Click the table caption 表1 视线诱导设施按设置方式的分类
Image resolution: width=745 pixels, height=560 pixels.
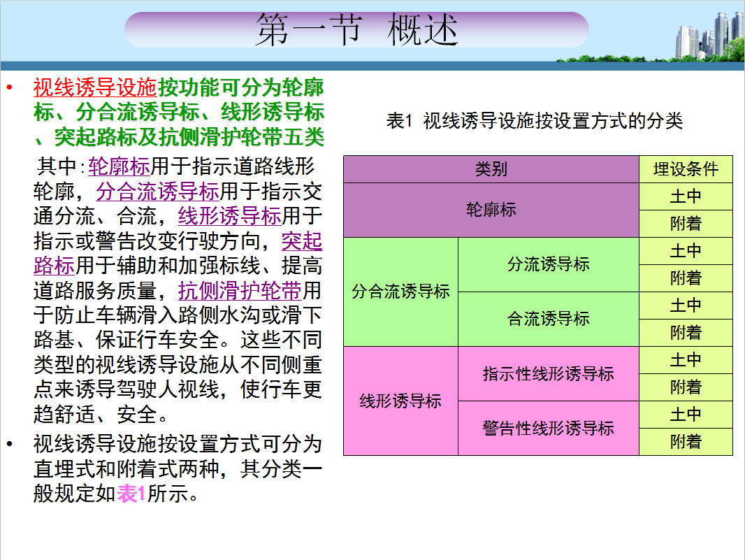click(x=535, y=121)
